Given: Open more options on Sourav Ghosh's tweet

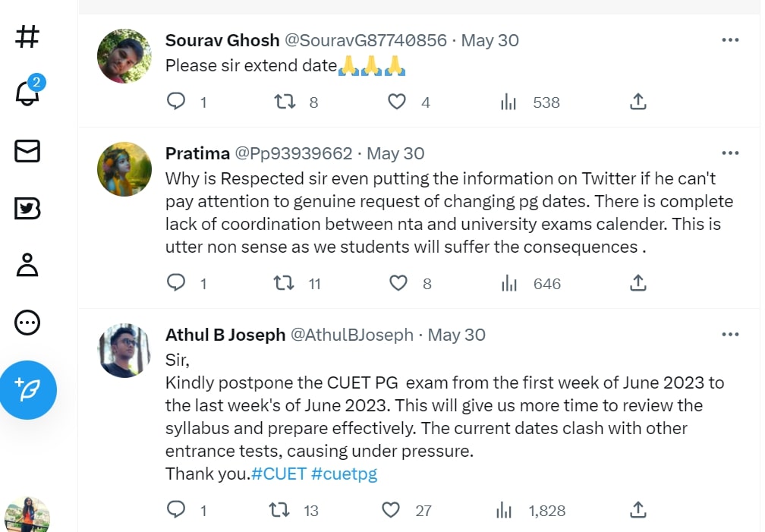Looking at the screenshot, I should [730, 40].
